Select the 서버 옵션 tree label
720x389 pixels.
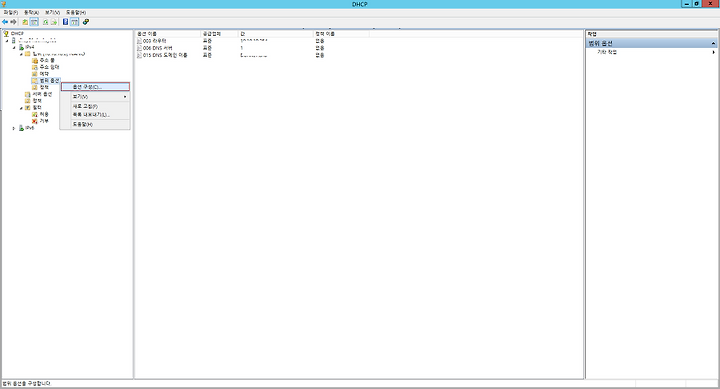point(42,94)
